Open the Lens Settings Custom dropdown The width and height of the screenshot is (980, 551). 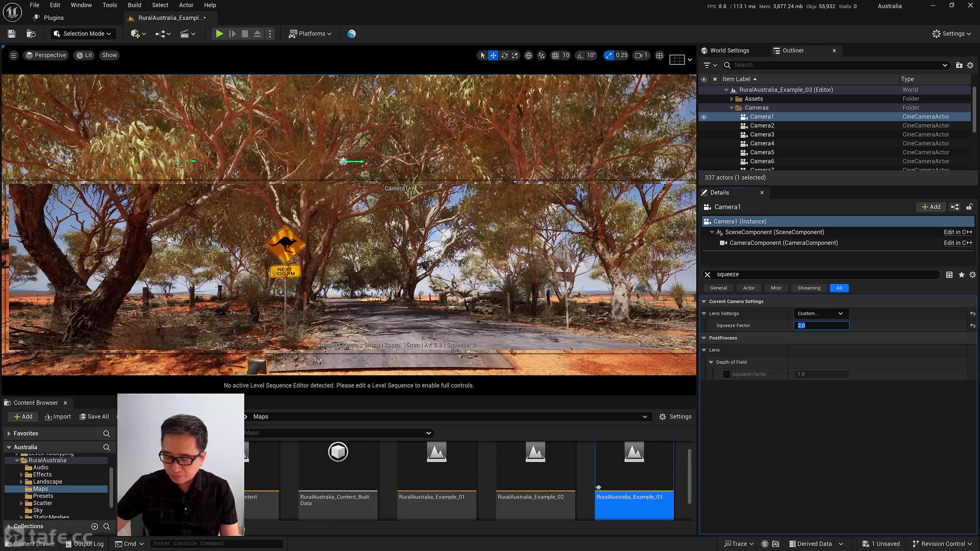(x=821, y=313)
